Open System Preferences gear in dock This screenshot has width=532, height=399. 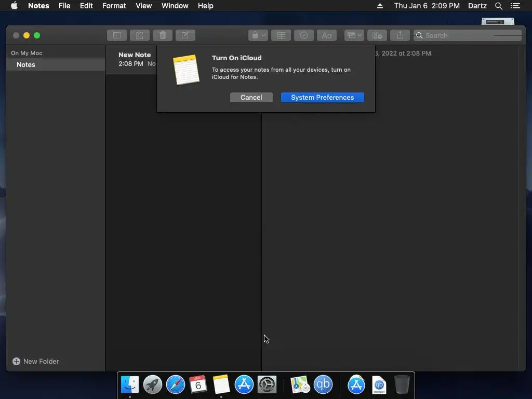267,384
